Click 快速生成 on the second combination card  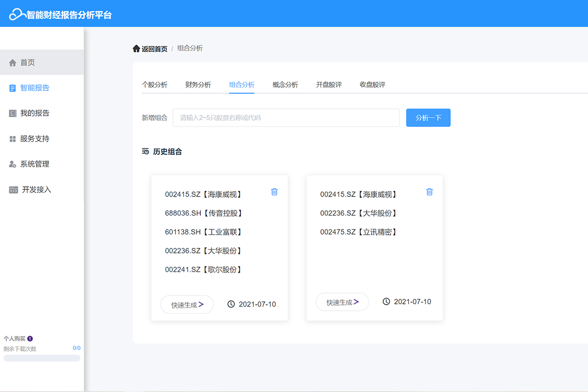point(343,302)
